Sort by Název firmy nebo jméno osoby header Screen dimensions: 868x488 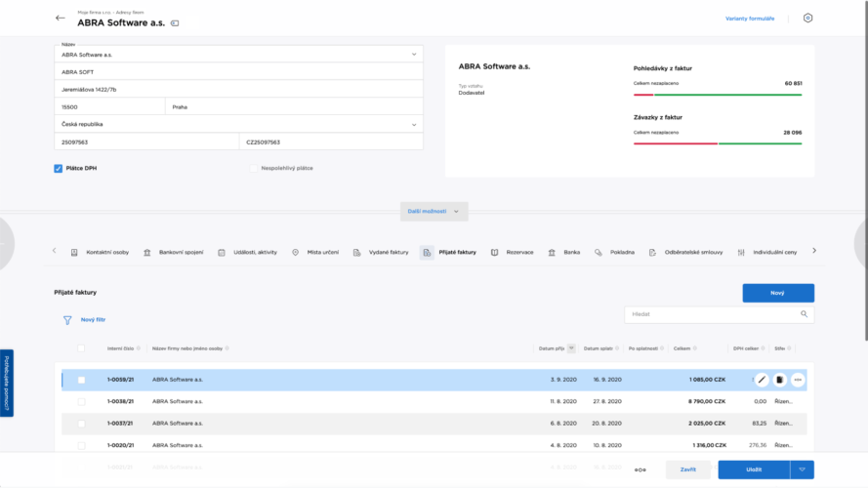tap(187, 348)
